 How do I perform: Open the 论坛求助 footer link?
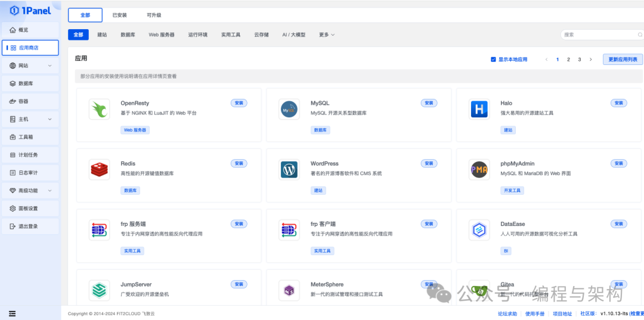click(507, 314)
